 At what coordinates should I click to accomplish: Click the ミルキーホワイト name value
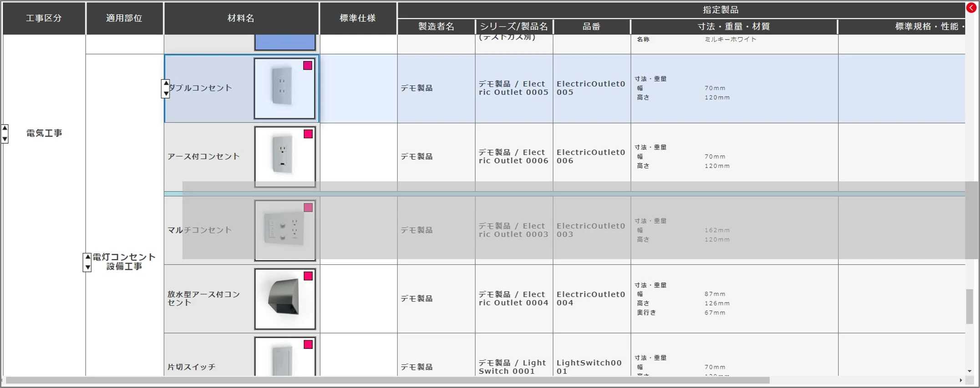coord(731,40)
